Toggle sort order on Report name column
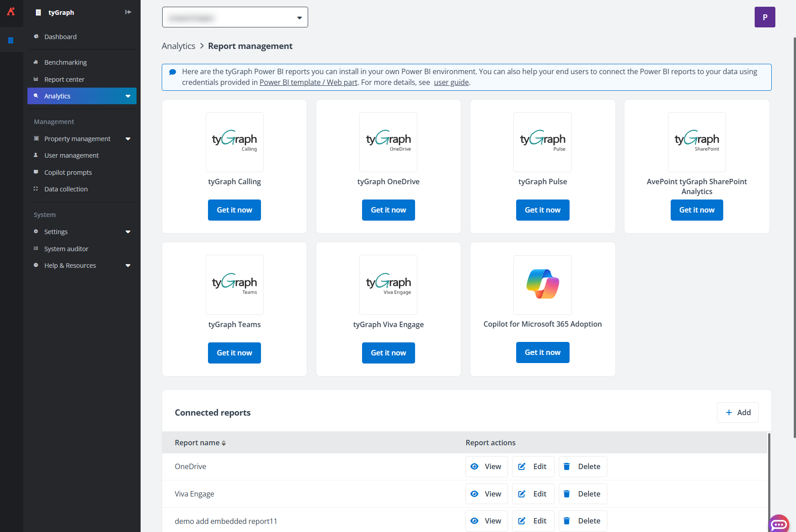Image resolution: width=796 pixels, height=532 pixels. click(224, 443)
